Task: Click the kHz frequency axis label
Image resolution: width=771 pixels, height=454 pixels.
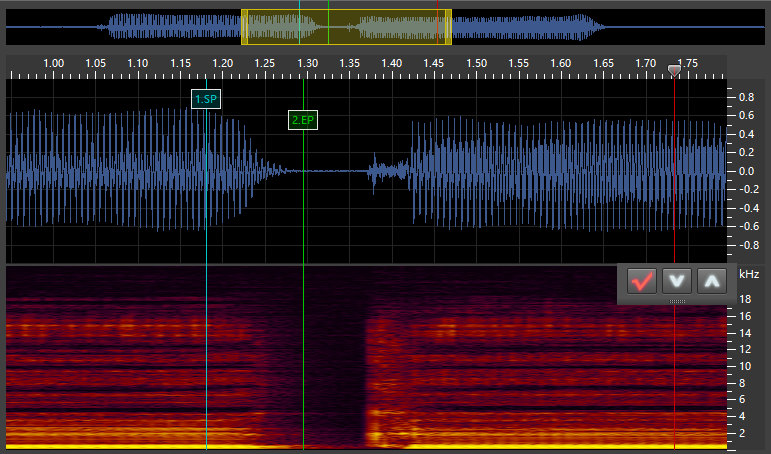Action: pyautogui.click(x=749, y=274)
